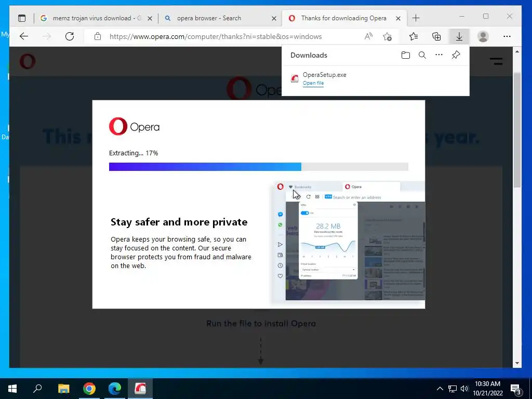Image resolution: width=532 pixels, height=399 pixels.
Task: Close the opera browser - Search tab
Action: (x=274, y=18)
